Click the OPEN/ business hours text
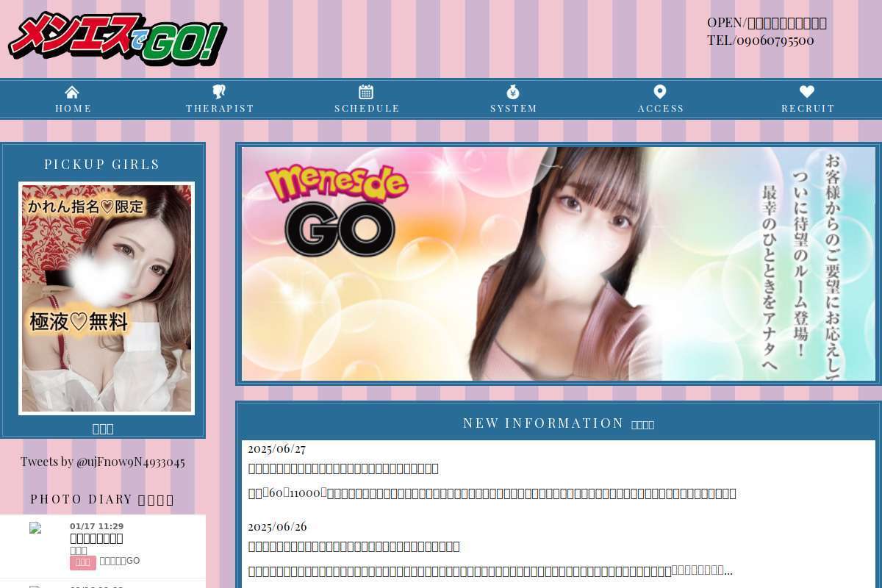This screenshot has height=588, width=882. pos(767,23)
